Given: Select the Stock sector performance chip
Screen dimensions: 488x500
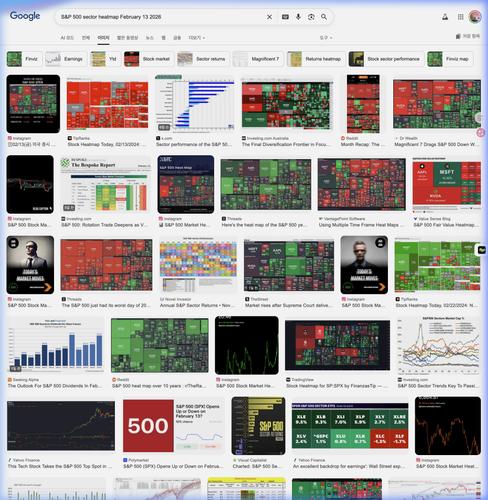Looking at the screenshot, I should click(x=386, y=59).
